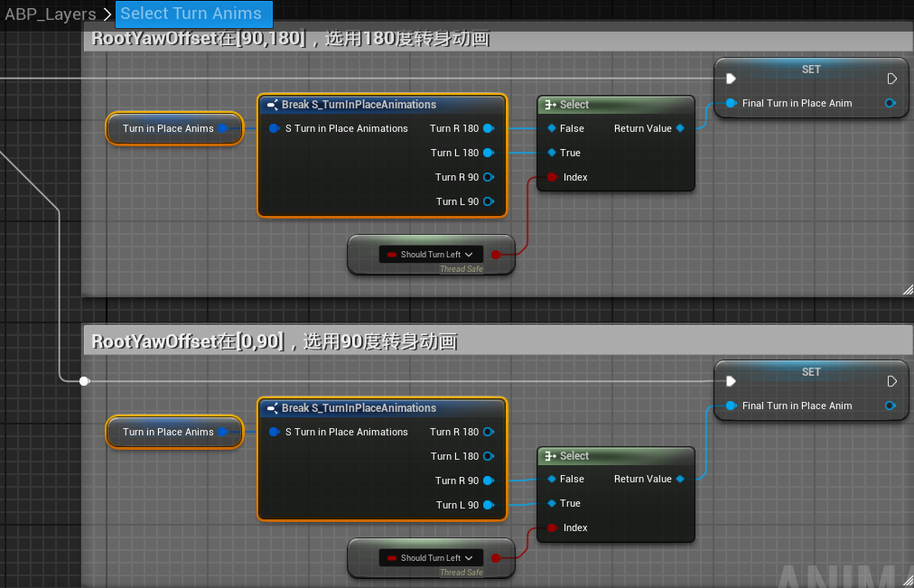Screen dimensions: 914x588
Task: Click the Select Turn Anims breadcrumb
Action: tap(193, 14)
